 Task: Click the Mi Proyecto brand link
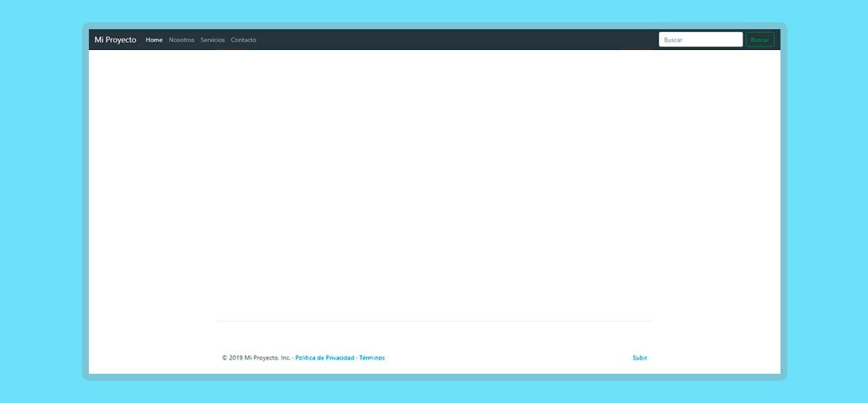click(115, 40)
